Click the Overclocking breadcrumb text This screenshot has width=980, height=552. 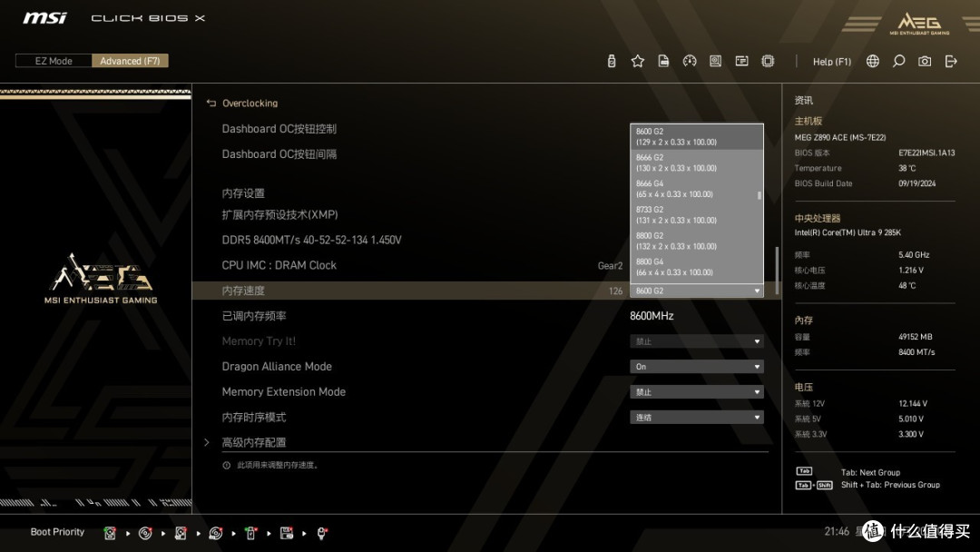(x=250, y=103)
